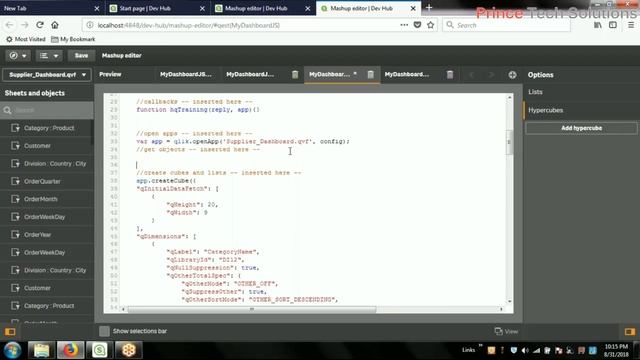Image resolution: width=640 pixels, height=360 pixels.
Task: Click the taskbar clock showing 10:15 PM
Action: (617, 350)
